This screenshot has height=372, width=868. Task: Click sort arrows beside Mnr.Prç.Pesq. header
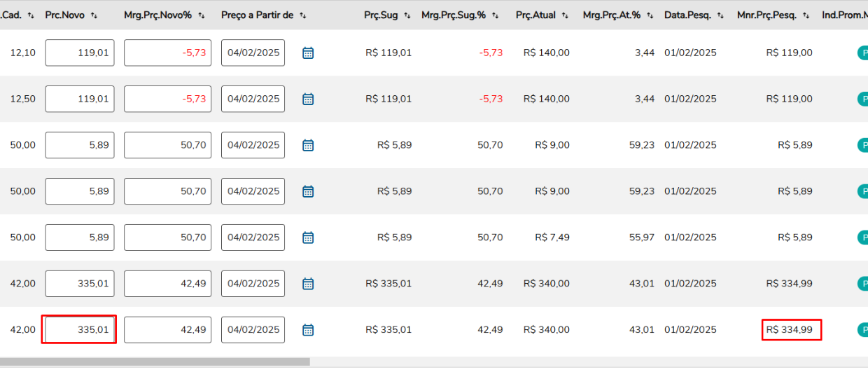click(806, 15)
